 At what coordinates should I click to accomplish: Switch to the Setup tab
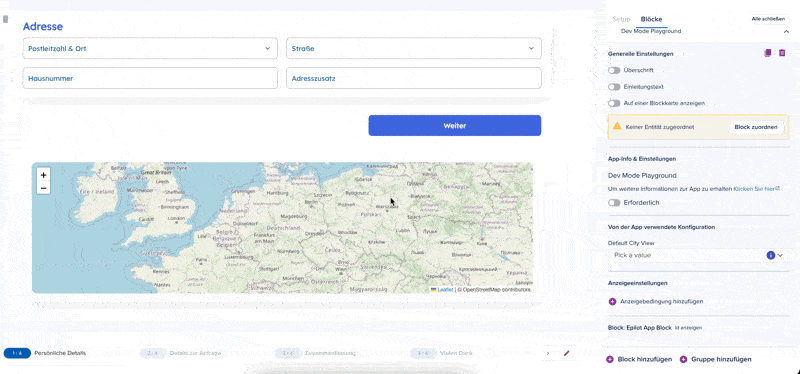[x=621, y=19]
